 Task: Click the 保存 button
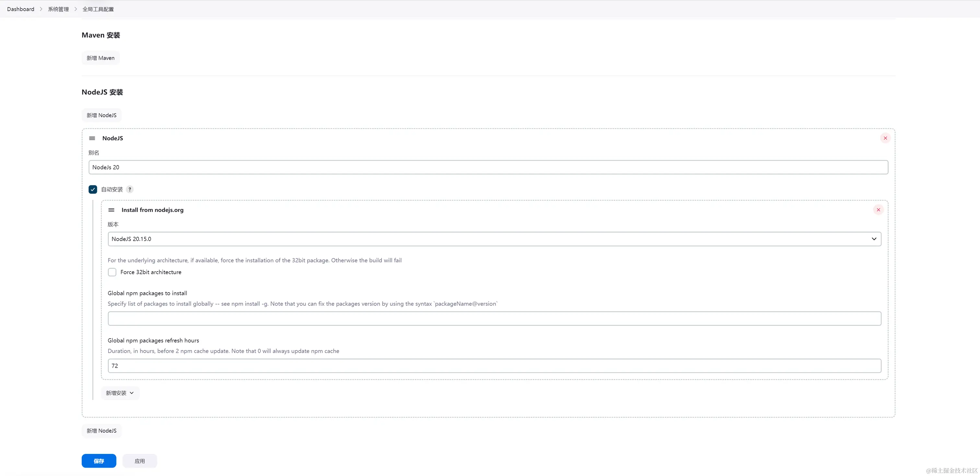coord(99,461)
